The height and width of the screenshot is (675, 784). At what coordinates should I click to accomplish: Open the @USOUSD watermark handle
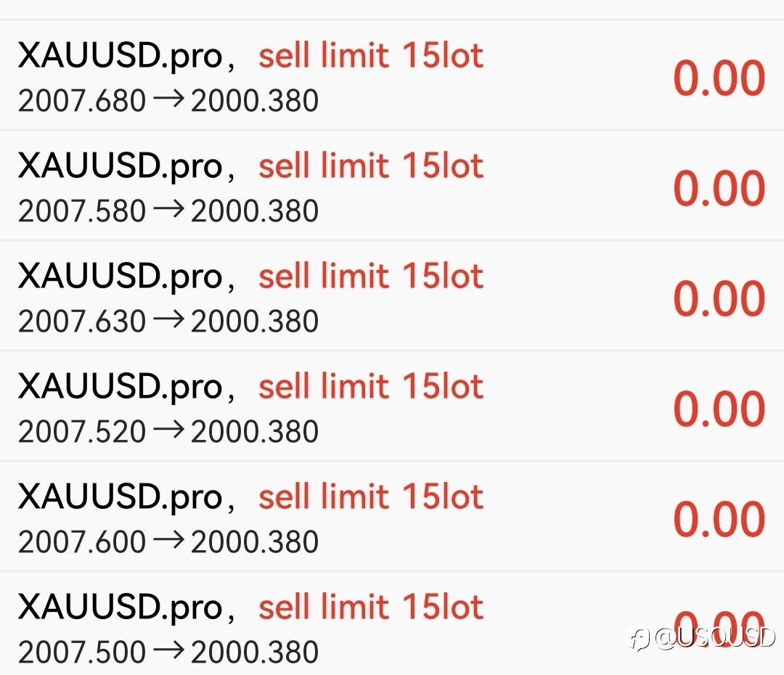714,638
